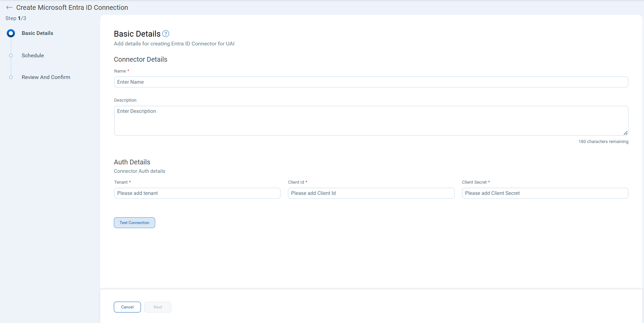
Task: Click the 'Create Microsoft Entra ID Connection' title
Action: tap(72, 7)
